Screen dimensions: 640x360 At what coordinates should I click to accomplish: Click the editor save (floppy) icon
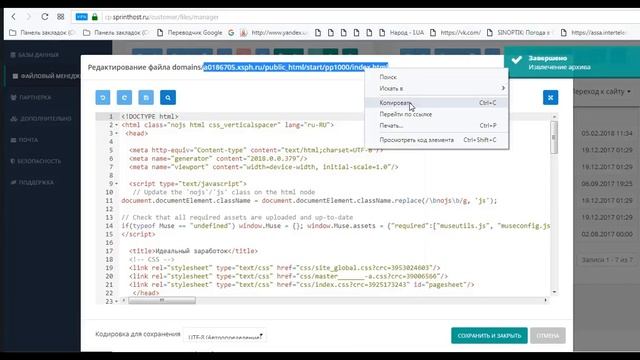click(146, 98)
